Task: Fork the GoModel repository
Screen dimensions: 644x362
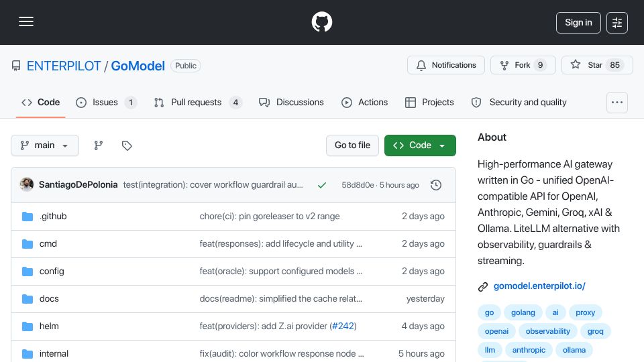Action: [x=523, y=65]
